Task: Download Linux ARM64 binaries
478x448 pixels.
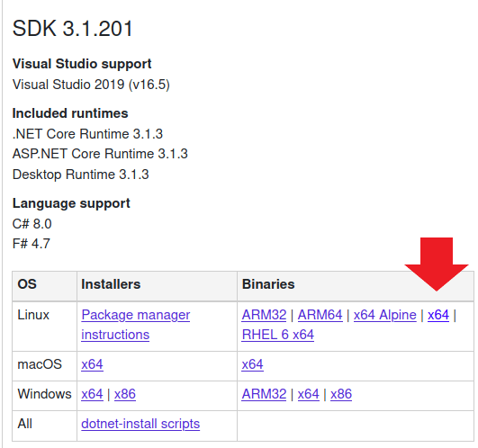Action: pos(320,315)
